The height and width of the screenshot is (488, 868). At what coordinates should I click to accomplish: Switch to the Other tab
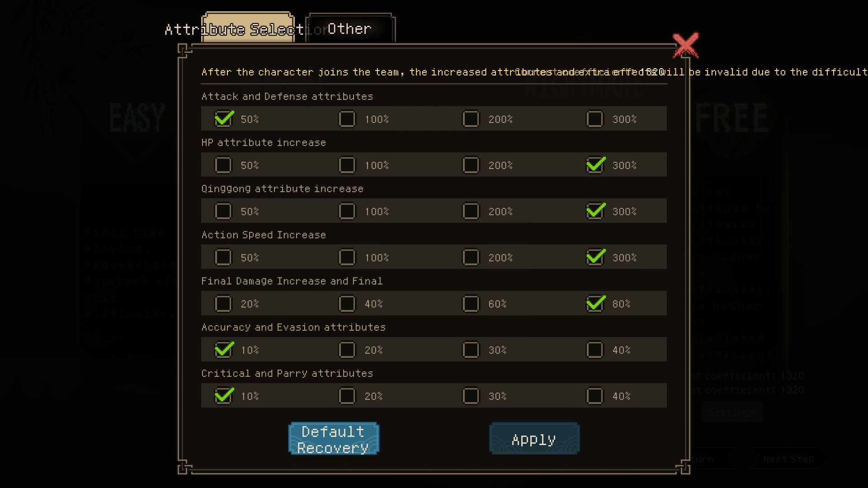pyautogui.click(x=349, y=29)
